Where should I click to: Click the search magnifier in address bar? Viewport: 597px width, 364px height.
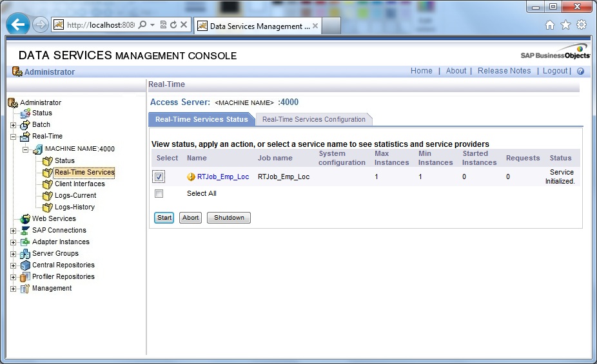[x=142, y=24]
